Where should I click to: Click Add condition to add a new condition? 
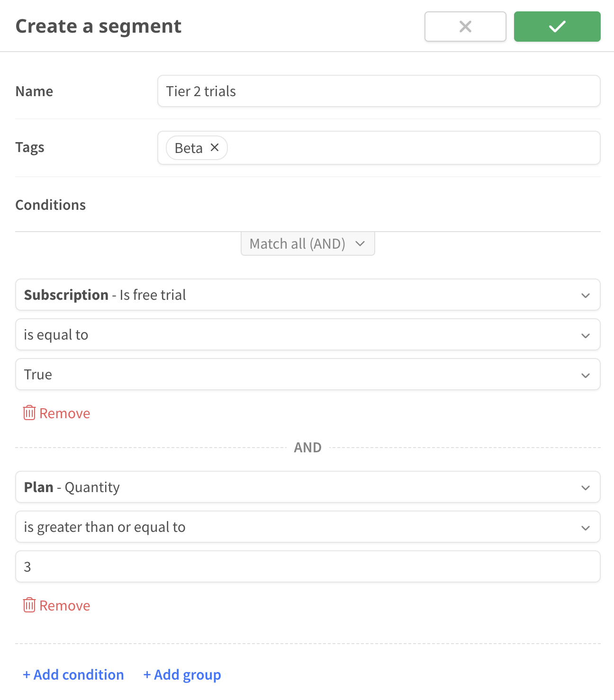pos(73,674)
